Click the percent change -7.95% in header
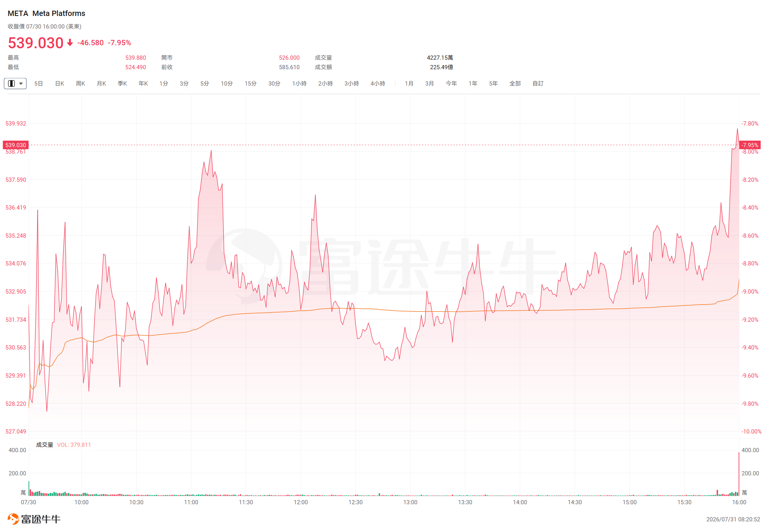 pyautogui.click(x=120, y=43)
